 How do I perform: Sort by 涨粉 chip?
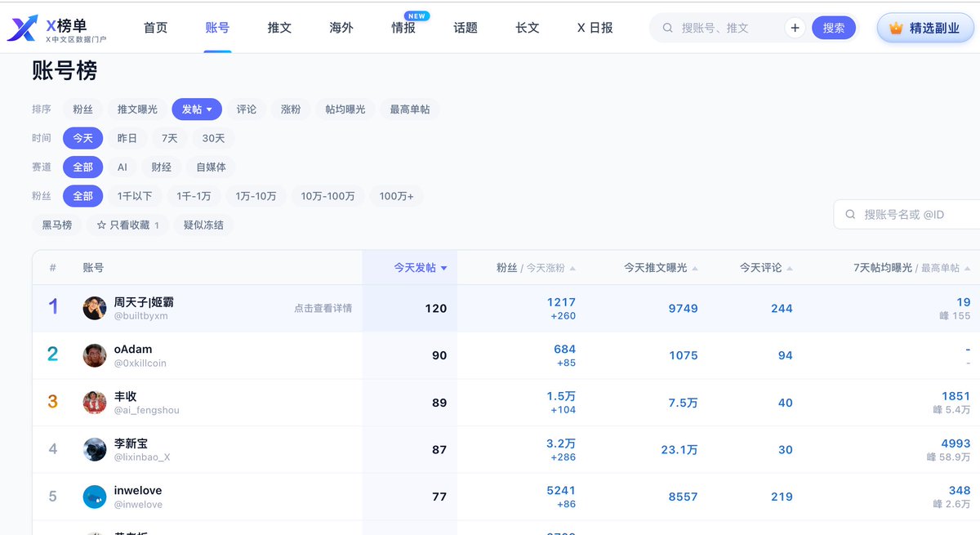click(x=291, y=109)
